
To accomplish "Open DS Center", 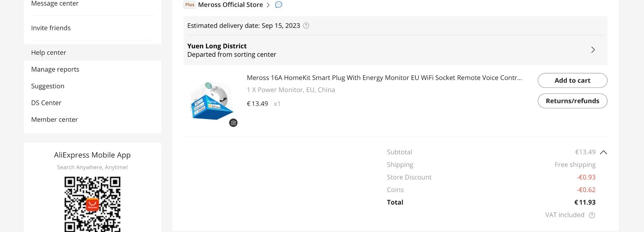I will click(46, 103).
